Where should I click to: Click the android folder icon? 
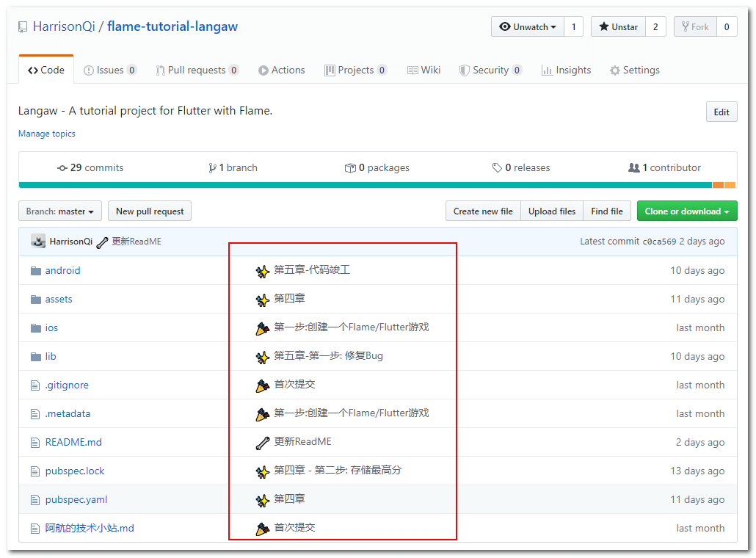pyautogui.click(x=36, y=270)
